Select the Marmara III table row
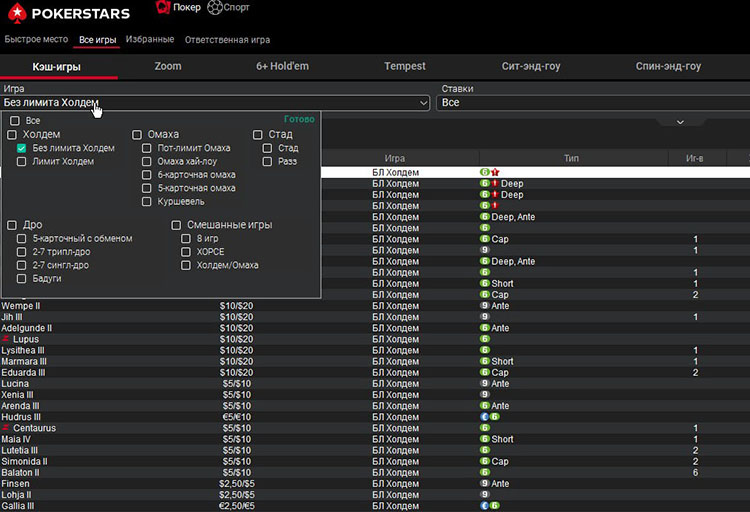The height and width of the screenshot is (512, 750). pyautogui.click(x=375, y=361)
